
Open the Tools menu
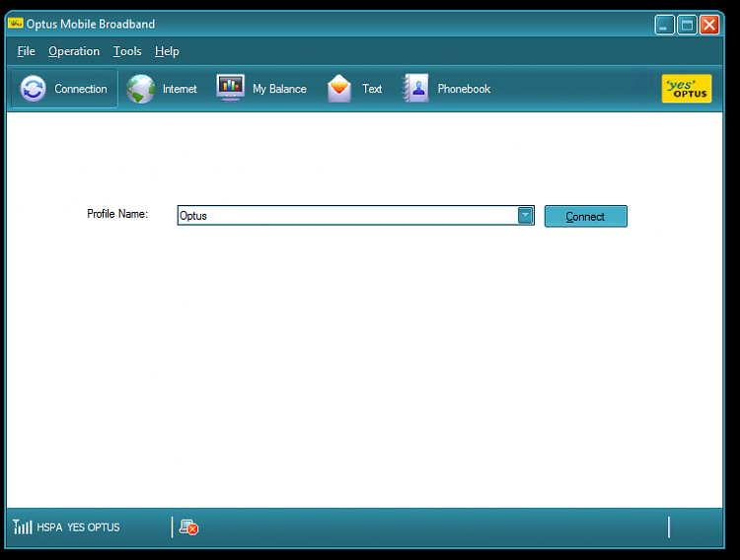127,51
